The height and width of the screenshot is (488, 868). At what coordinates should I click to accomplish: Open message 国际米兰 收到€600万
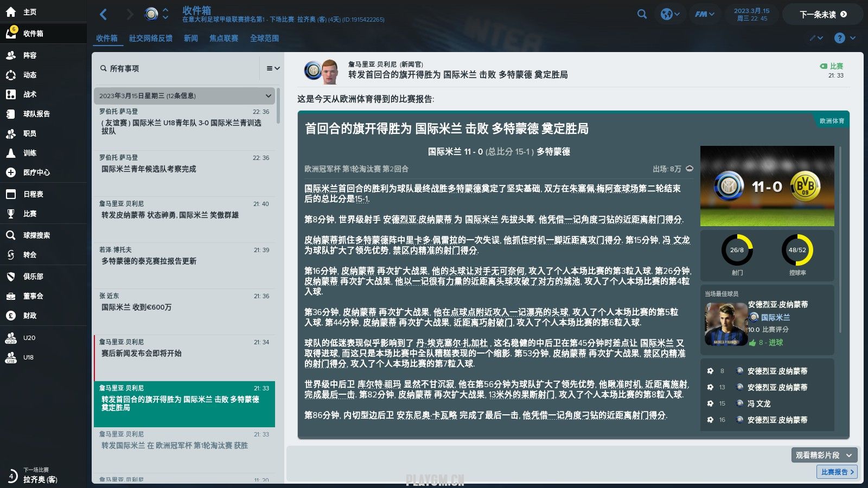tap(184, 311)
